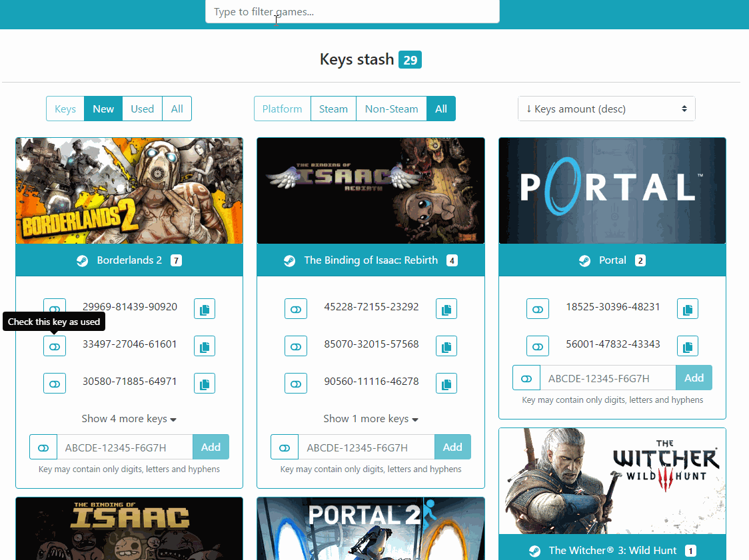Open The Witcher 3 cover image
The height and width of the screenshot is (560, 749).
tap(612, 481)
